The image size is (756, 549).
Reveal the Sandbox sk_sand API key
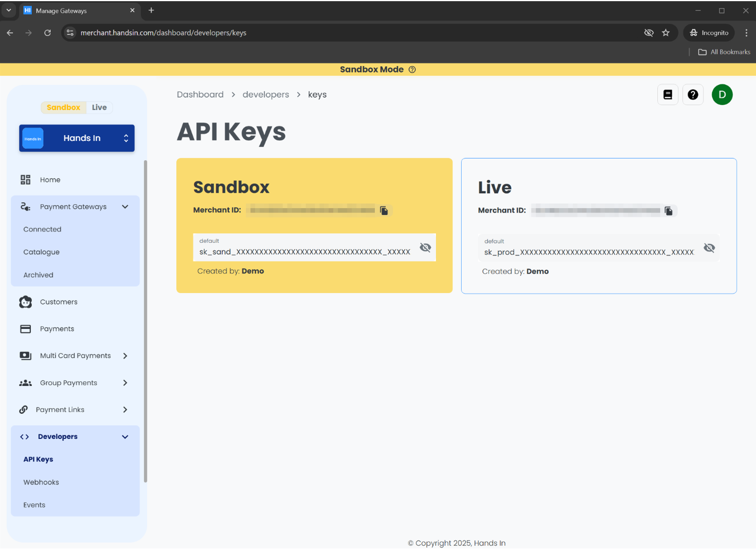pyautogui.click(x=425, y=247)
